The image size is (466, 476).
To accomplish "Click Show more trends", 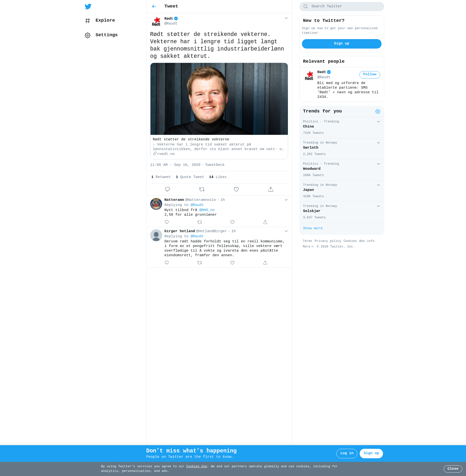I will click(x=313, y=228).
